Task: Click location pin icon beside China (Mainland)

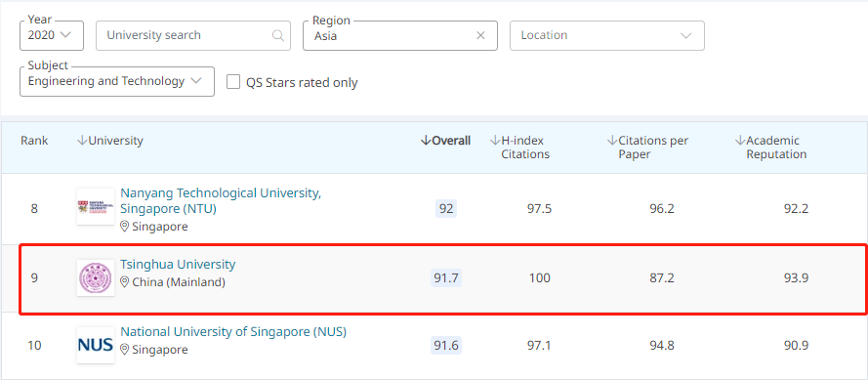Action: pos(125,282)
